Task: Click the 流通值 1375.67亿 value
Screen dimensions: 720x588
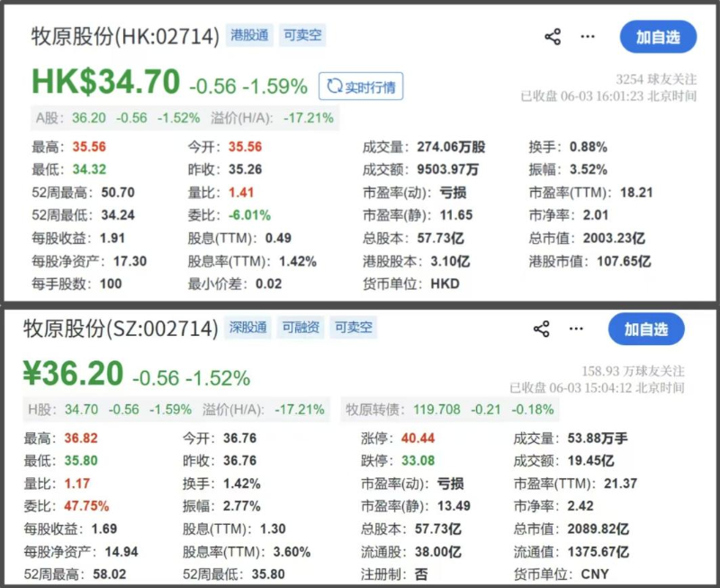Action: pyautogui.click(x=598, y=552)
